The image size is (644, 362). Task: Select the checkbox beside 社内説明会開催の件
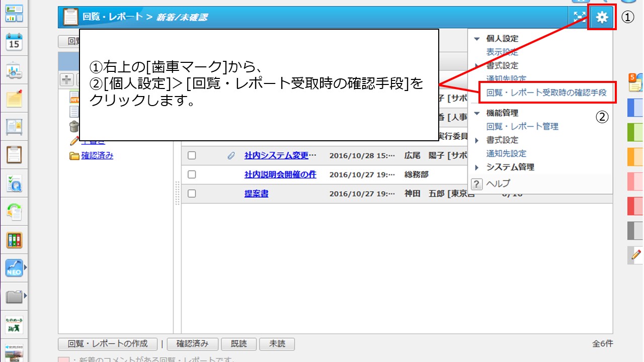(192, 174)
